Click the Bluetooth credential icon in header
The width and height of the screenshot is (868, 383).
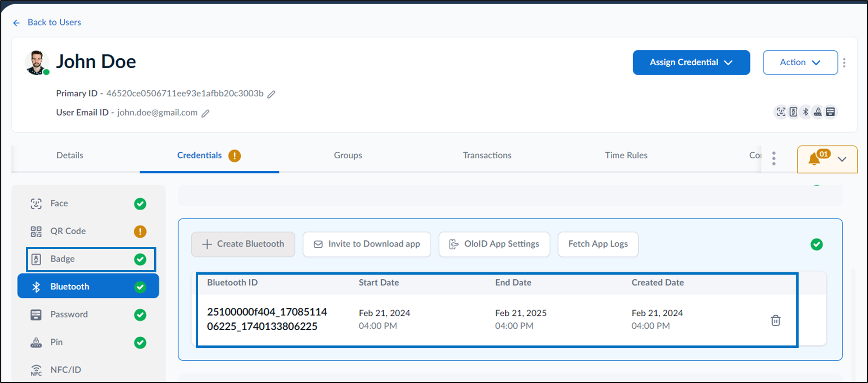[806, 112]
